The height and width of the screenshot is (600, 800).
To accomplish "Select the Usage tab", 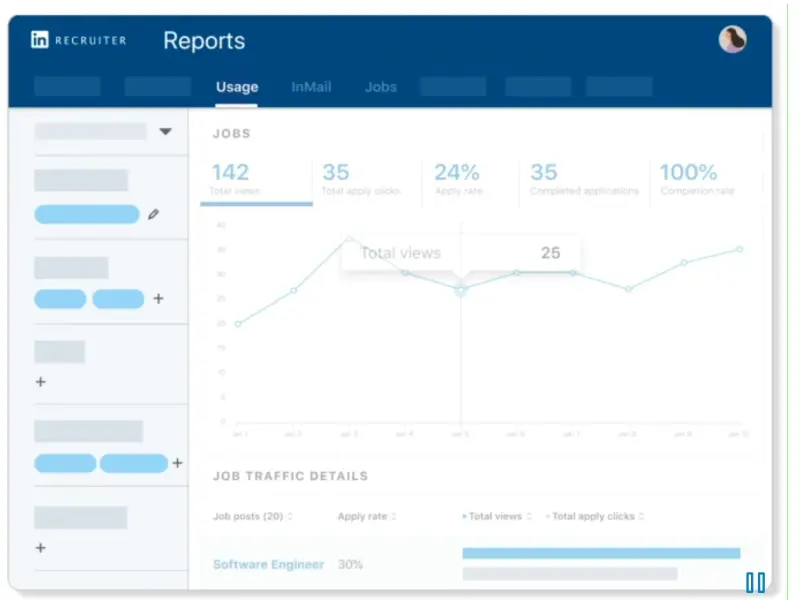I will click(237, 87).
